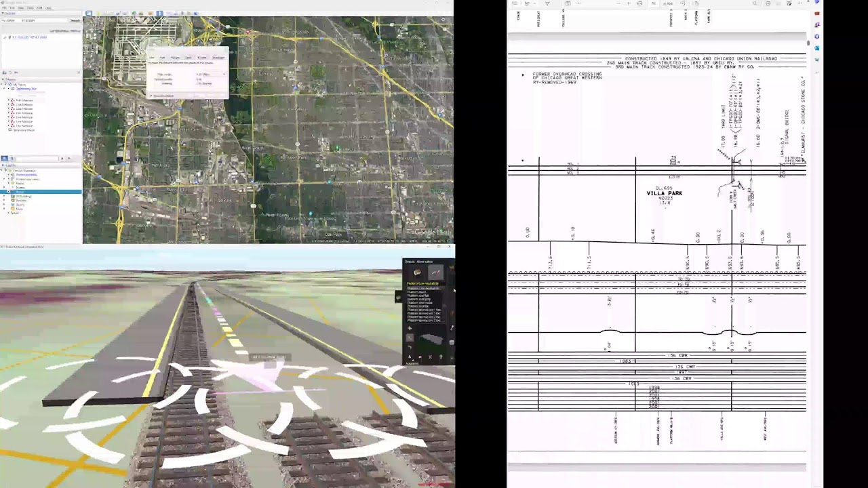Toggle the 3D Buildings layer checkbox
The image size is (868, 488).
(9, 196)
